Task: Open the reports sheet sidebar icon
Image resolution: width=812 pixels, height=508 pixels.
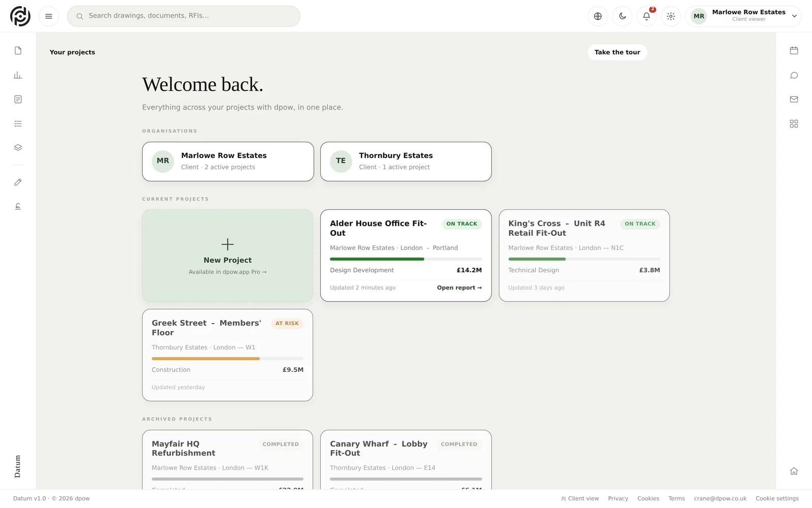Action: point(18,100)
